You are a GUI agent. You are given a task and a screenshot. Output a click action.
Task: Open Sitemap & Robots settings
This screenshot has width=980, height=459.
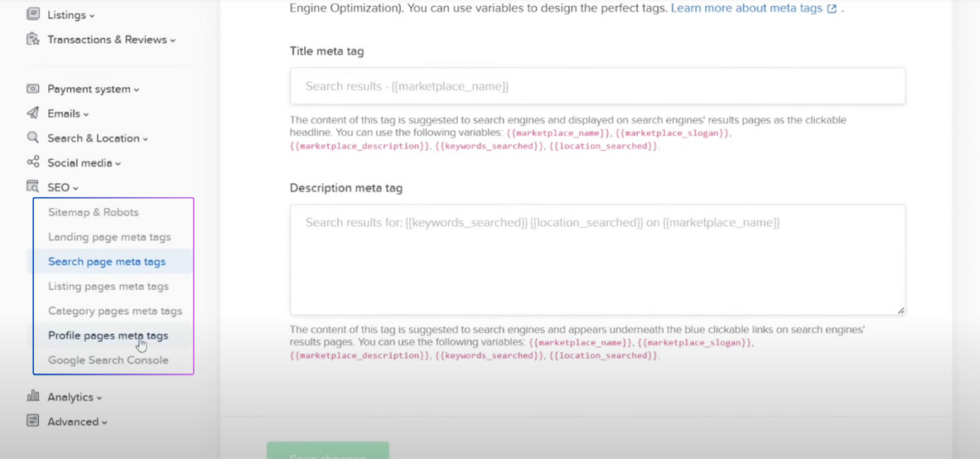tap(93, 212)
